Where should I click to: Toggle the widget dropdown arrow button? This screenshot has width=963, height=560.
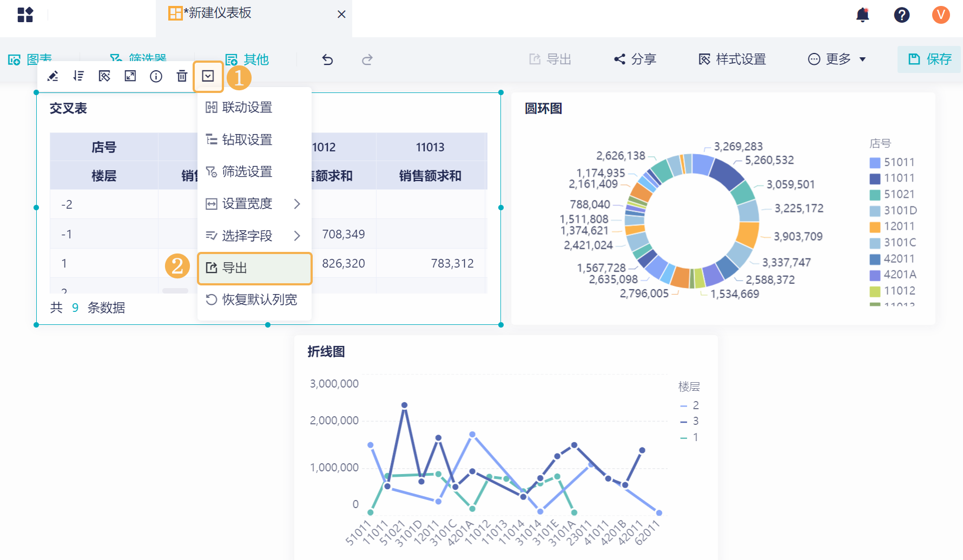coord(208,76)
